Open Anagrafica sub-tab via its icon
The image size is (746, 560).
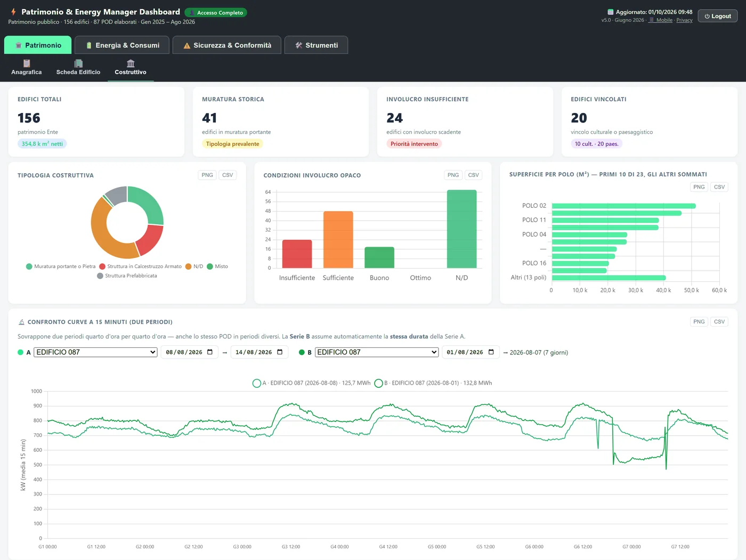click(x=27, y=63)
